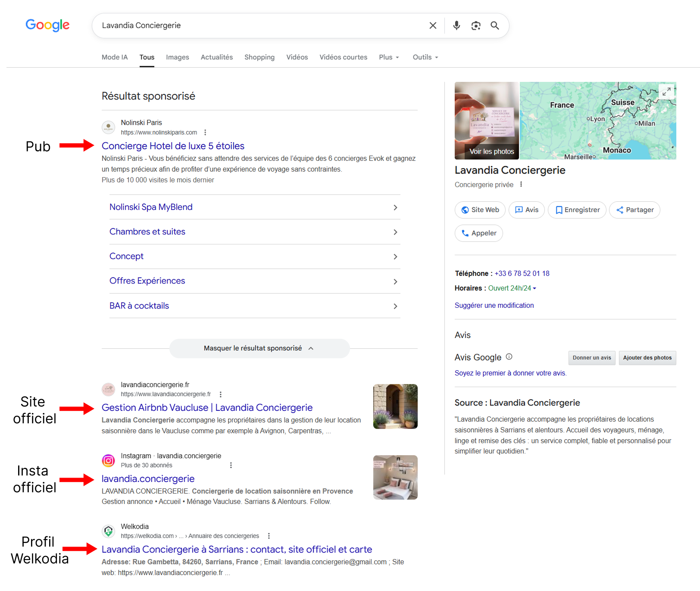
Task: Click Soyez le premier à donner votre avis
Action: click(x=510, y=373)
